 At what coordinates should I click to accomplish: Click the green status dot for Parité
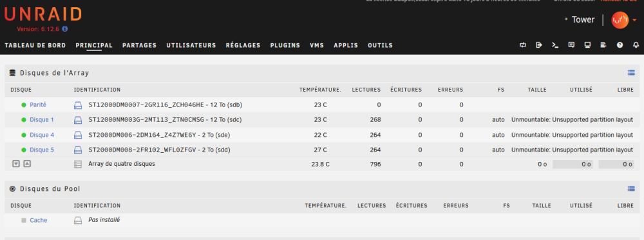click(x=24, y=105)
